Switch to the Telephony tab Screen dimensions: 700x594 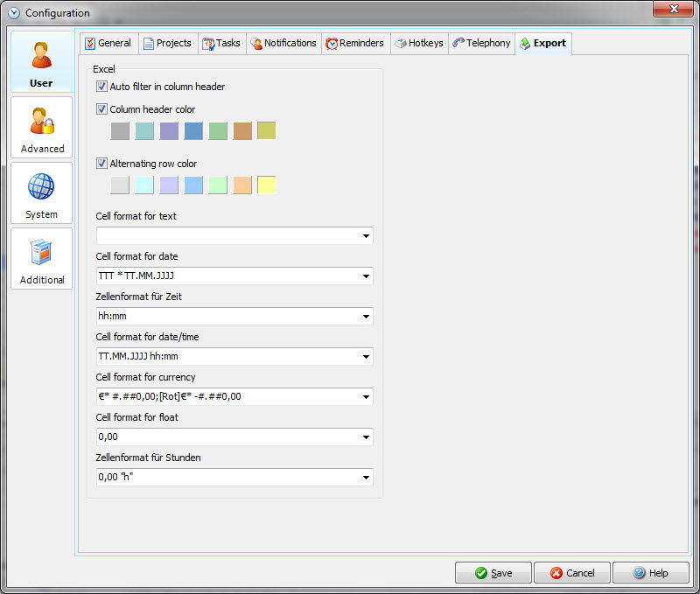(x=480, y=43)
